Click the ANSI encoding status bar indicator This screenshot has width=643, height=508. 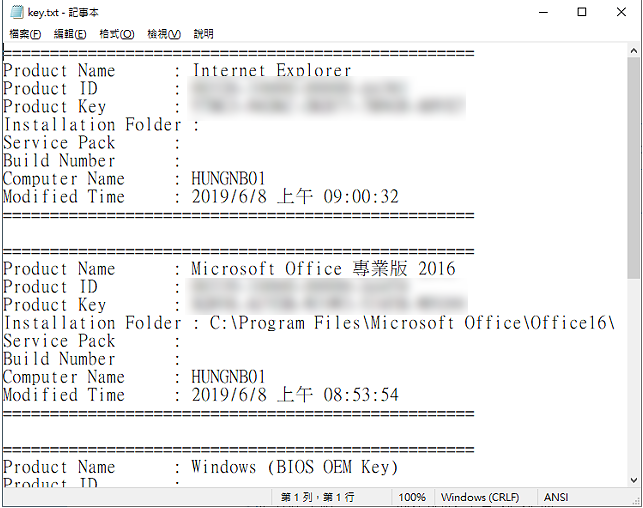click(x=556, y=497)
